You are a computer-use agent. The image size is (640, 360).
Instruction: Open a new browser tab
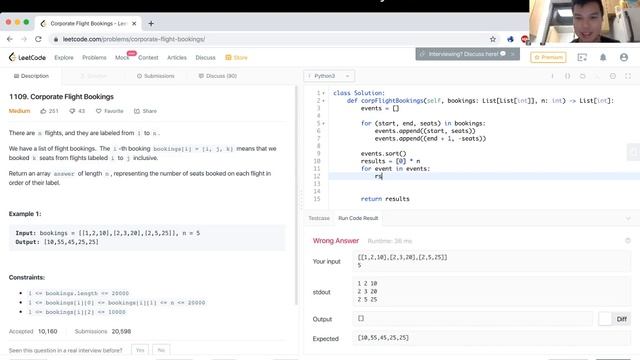pyautogui.click(x=151, y=24)
